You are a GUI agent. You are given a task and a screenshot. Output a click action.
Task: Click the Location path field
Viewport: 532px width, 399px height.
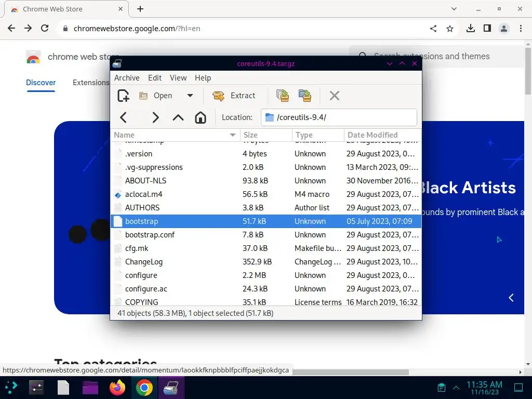click(x=339, y=117)
